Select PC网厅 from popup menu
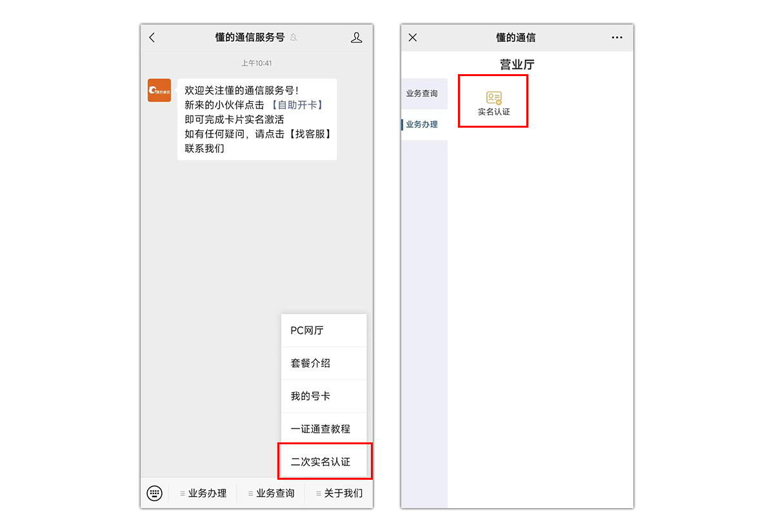This screenshot has height=532, width=774. (x=324, y=331)
